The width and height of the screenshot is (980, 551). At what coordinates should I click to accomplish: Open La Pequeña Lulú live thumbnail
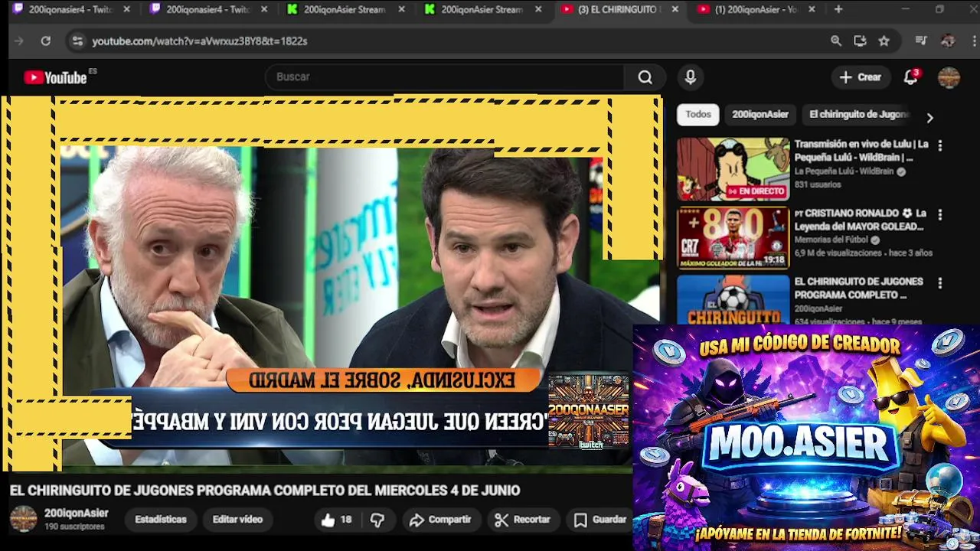733,169
